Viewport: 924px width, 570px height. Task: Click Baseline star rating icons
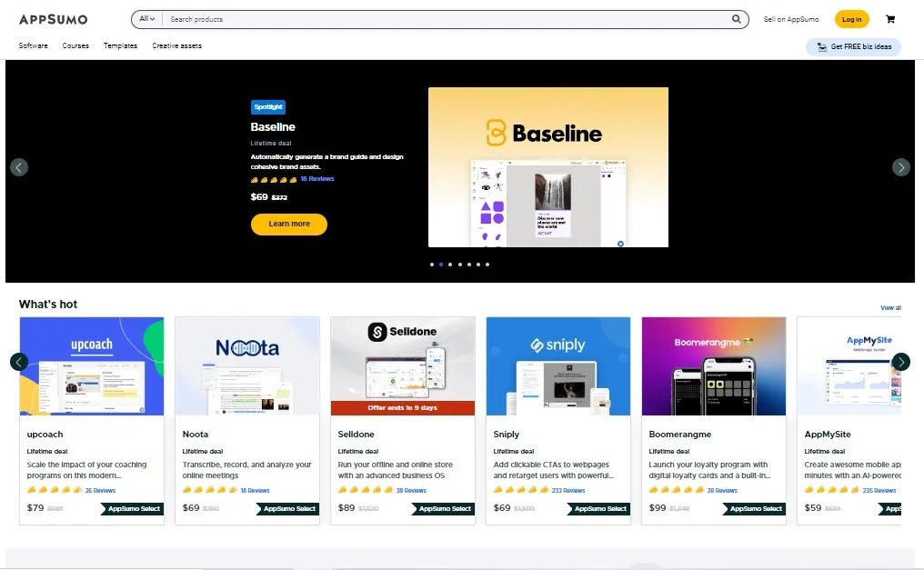[x=274, y=180]
